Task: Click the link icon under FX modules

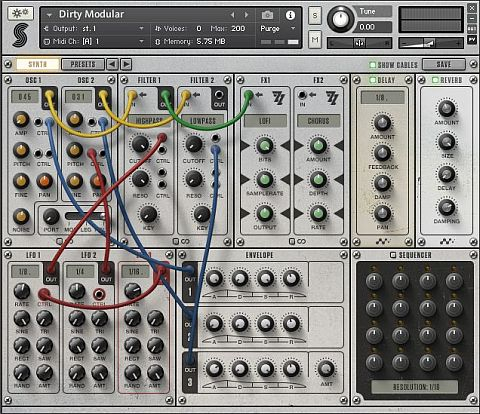Action: point(301,241)
